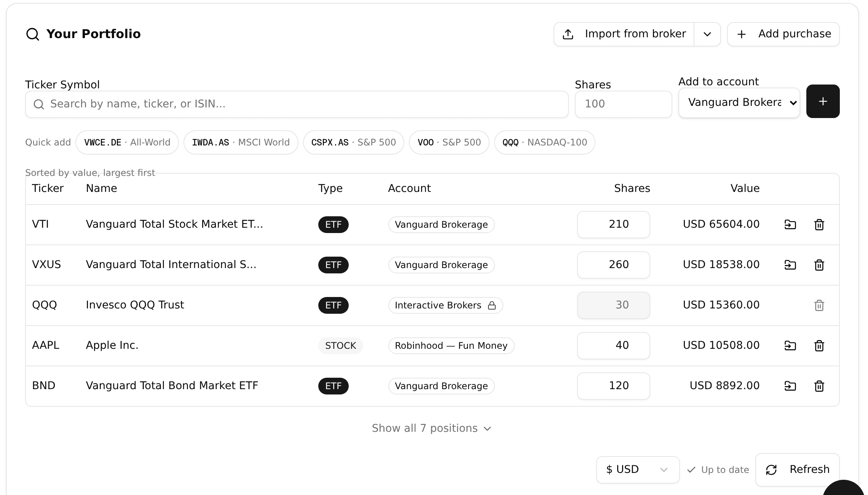Expand Show all 7 positions
The width and height of the screenshot is (868, 495).
[x=432, y=429]
